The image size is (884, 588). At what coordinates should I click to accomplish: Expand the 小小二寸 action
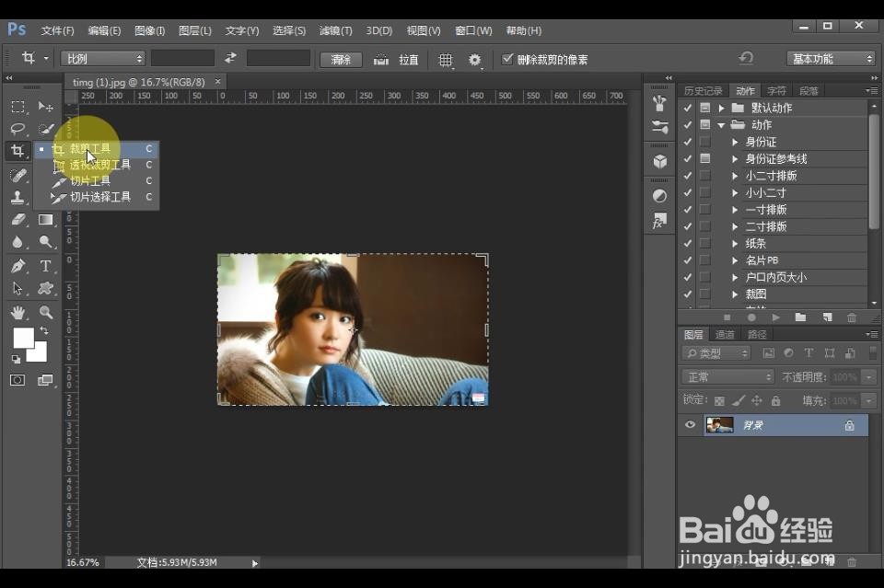pos(735,192)
